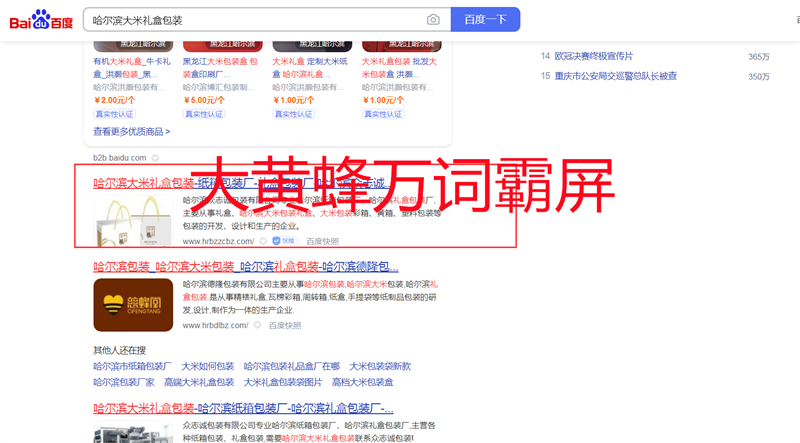This screenshot has height=443, width=800.
Task: Open image search camera icon
Action: (x=433, y=20)
